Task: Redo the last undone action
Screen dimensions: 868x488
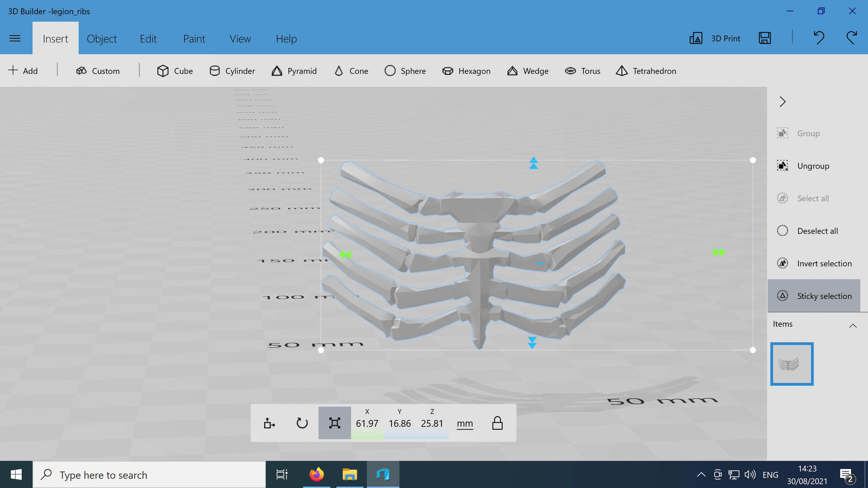Action: click(851, 38)
